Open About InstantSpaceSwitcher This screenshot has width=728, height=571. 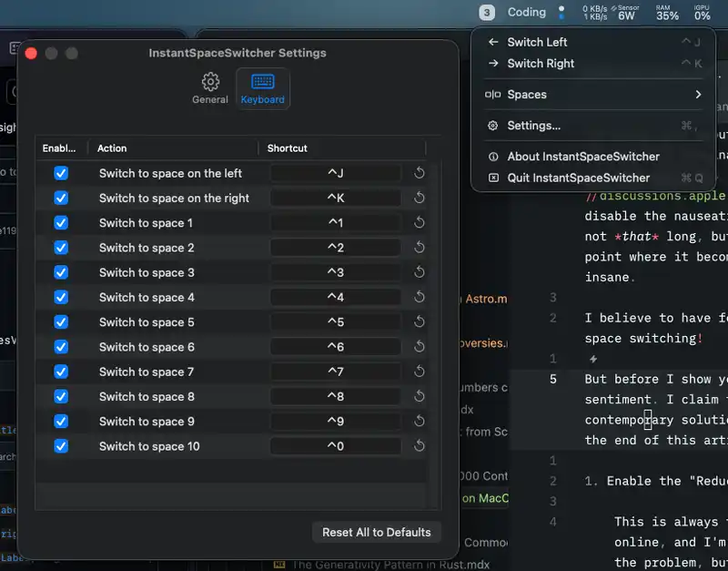(x=582, y=157)
